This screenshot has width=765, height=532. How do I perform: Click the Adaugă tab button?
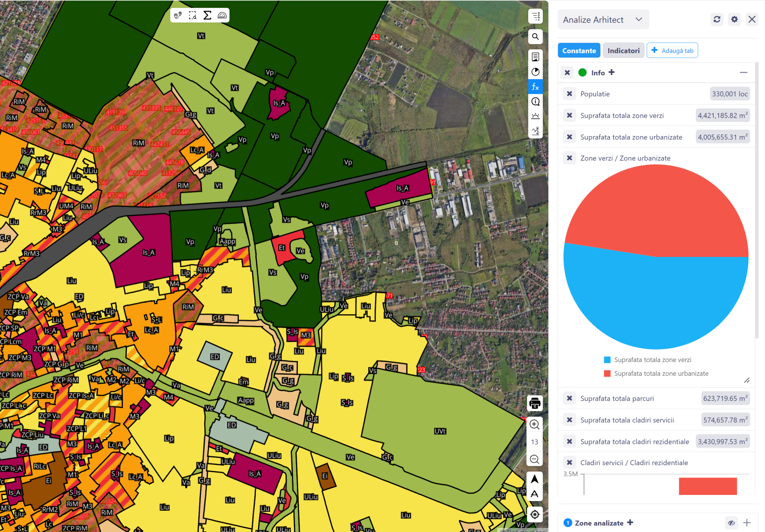pos(672,51)
